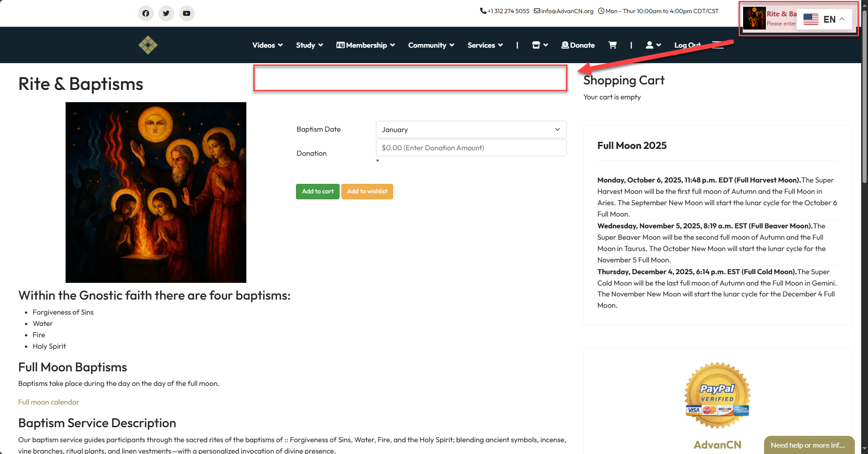868x454 pixels.
Task: Click the Full Beaver Moon date text
Action: 705,226
